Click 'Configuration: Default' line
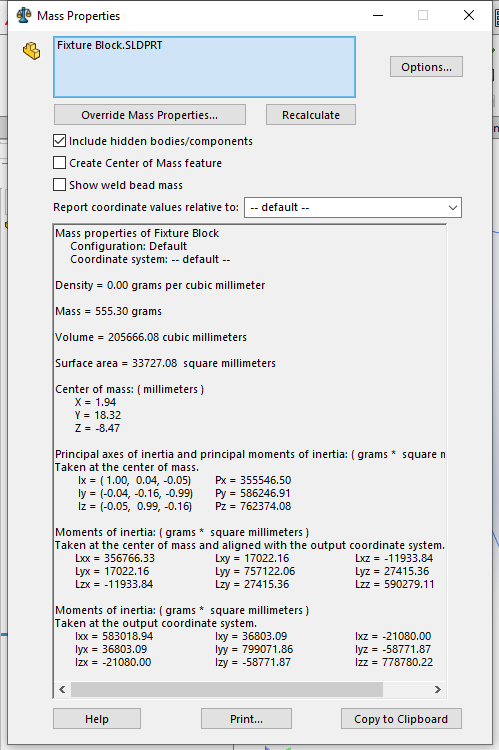The image size is (499, 750). (129, 246)
